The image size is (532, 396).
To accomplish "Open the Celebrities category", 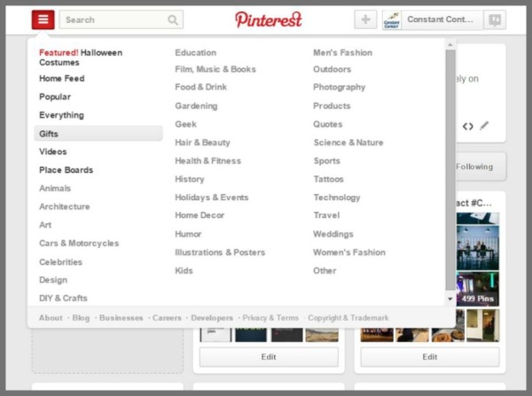I will [x=60, y=261].
